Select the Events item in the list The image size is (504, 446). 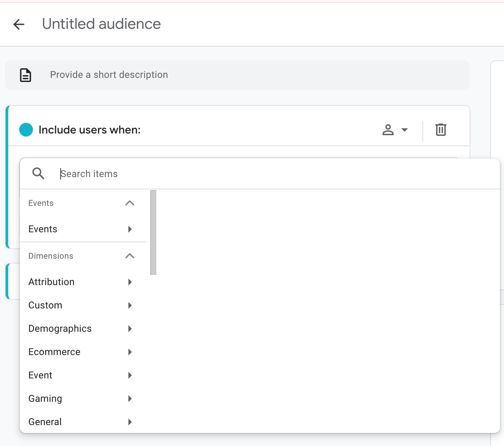pyautogui.click(x=43, y=229)
